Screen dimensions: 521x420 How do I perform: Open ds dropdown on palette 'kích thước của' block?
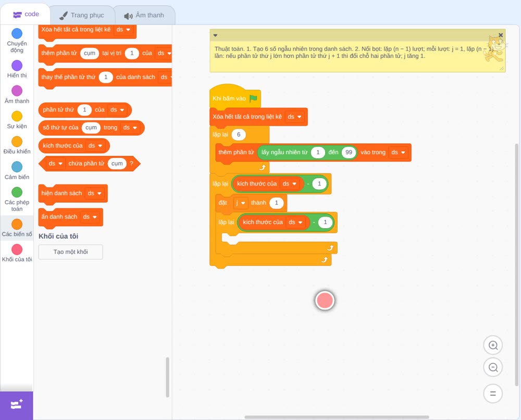point(95,145)
